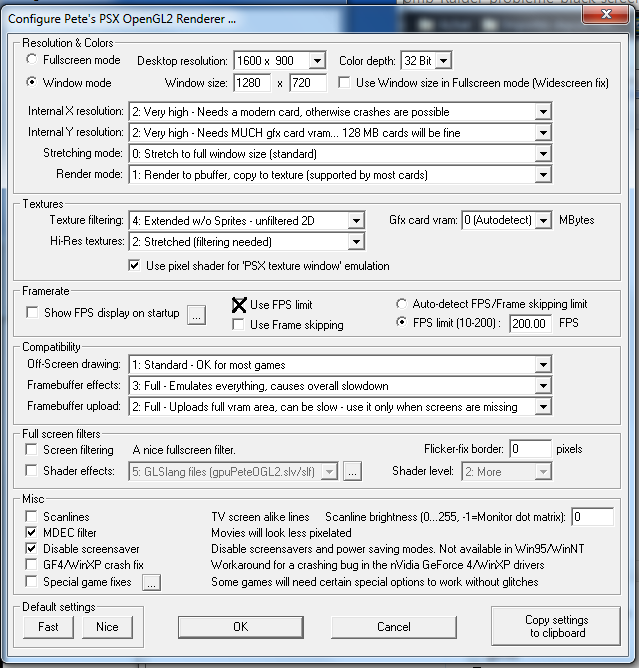639x668 pixels.
Task: Click Scanline brightness input field
Action: click(593, 517)
